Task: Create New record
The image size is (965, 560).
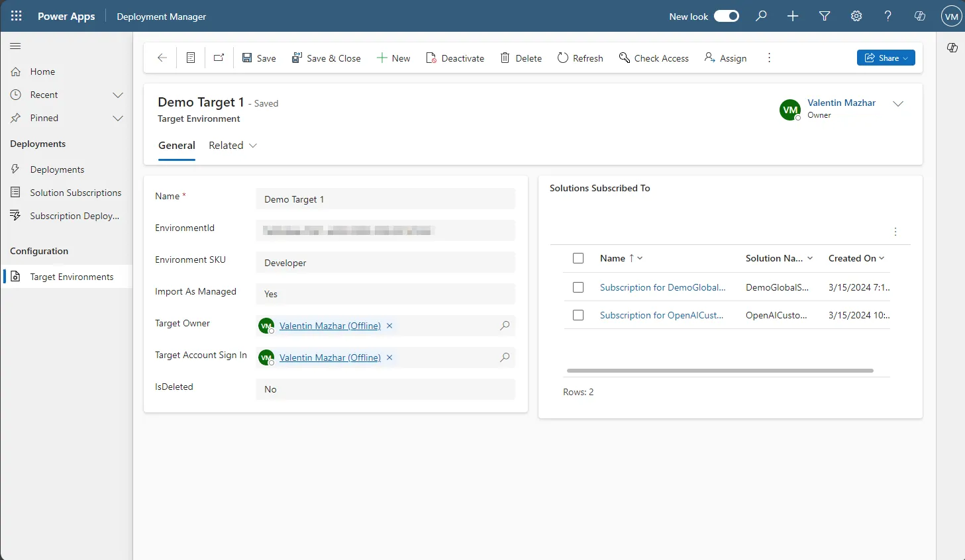Action: click(x=393, y=58)
